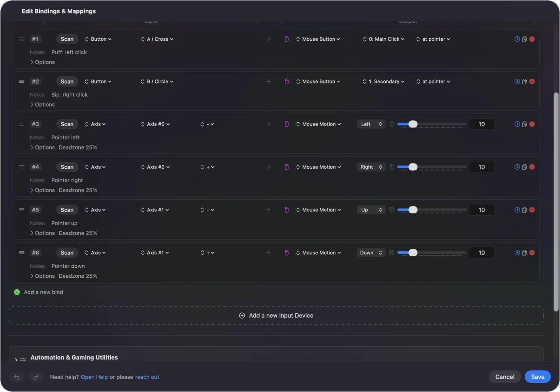
Task: Open the A / Cross button dropdown
Action: point(157,39)
